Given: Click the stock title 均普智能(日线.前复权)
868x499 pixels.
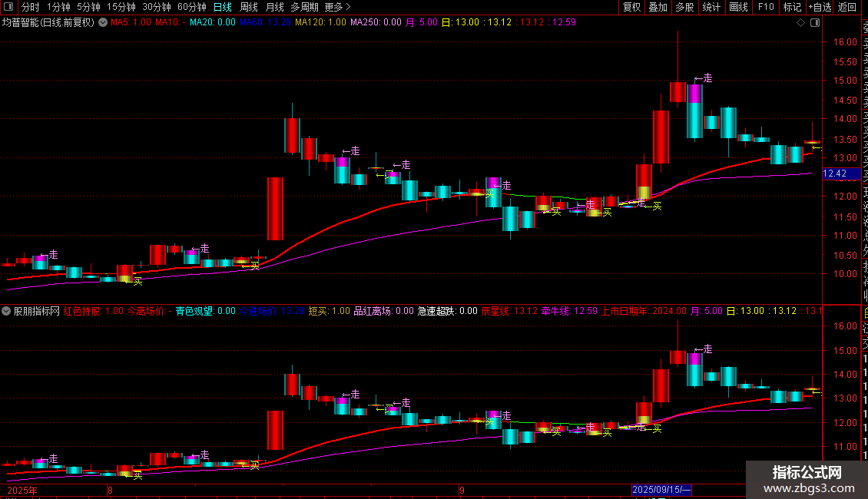Looking at the screenshot, I should (48, 22).
